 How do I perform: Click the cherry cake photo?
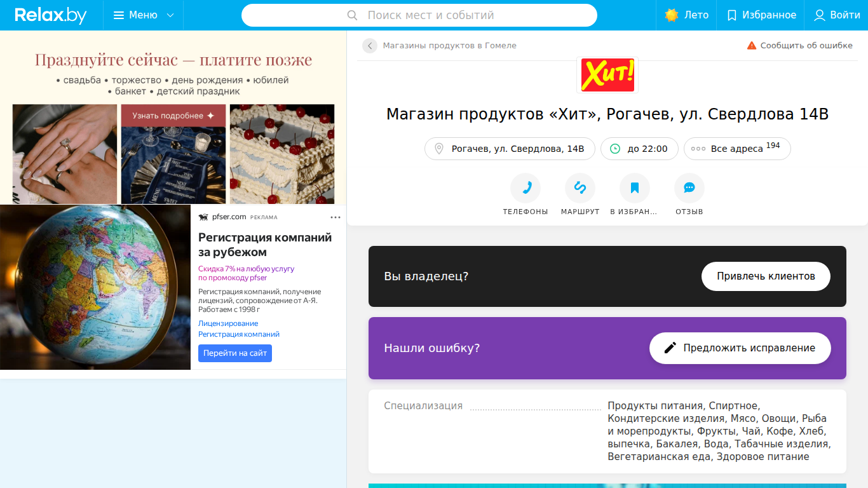pyautogui.click(x=282, y=154)
